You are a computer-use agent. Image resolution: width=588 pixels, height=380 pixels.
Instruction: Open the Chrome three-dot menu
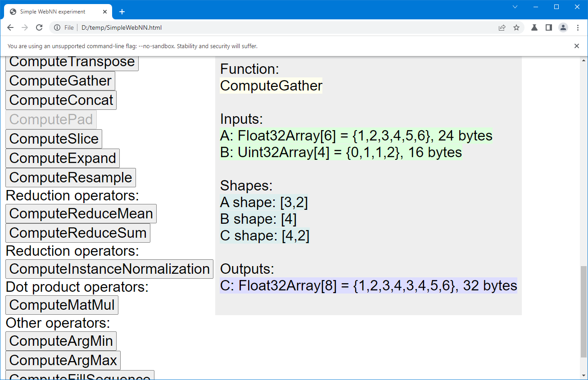tap(578, 27)
